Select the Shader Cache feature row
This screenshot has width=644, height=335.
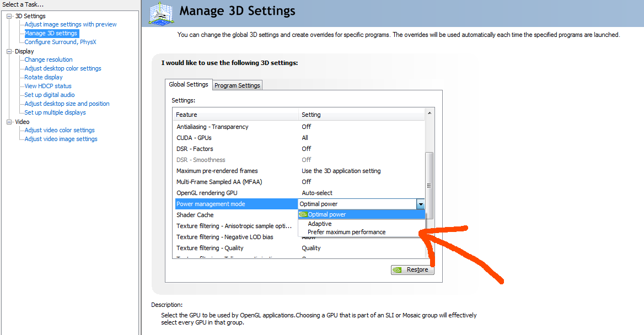coord(195,215)
